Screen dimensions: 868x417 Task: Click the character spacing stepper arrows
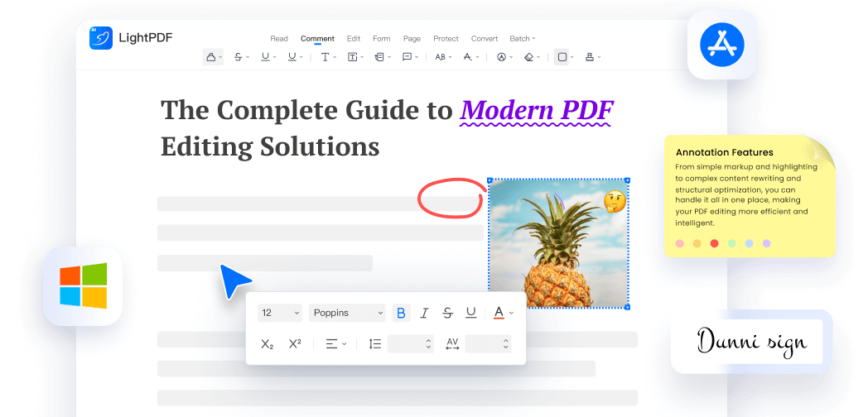[505, 344]
